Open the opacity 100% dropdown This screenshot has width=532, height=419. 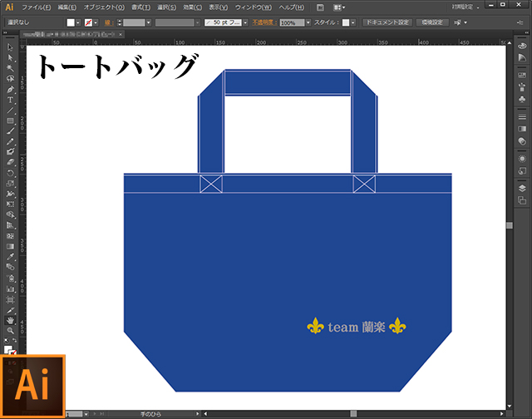308,22
